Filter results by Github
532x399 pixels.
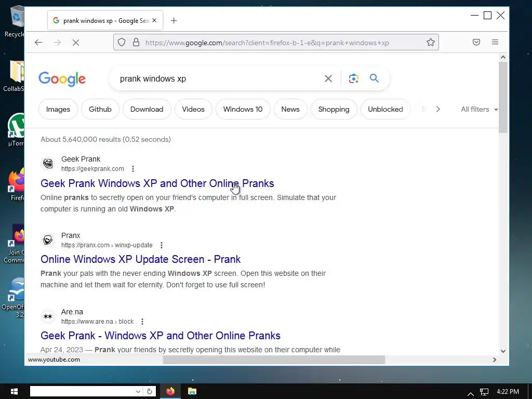100,109
